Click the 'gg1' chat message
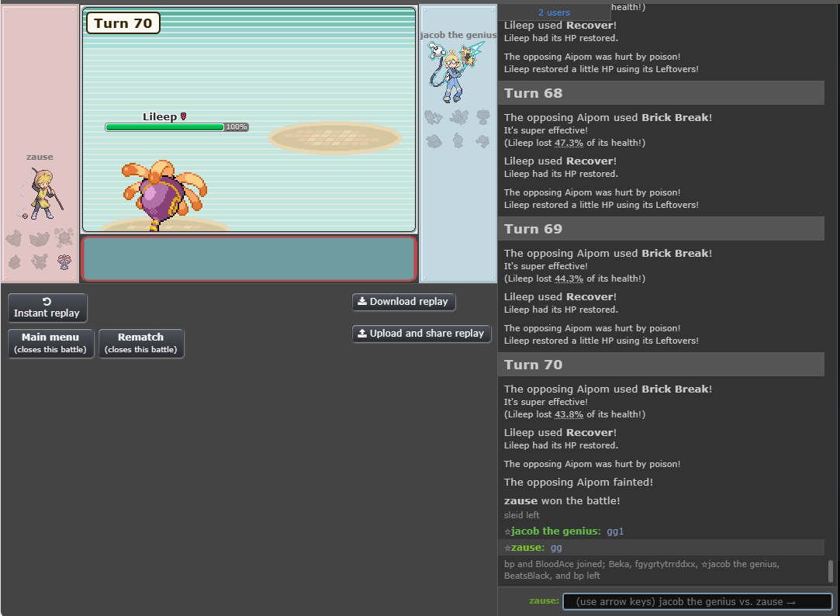This screenshot has width=840, height=616. (x=615, y=531)
